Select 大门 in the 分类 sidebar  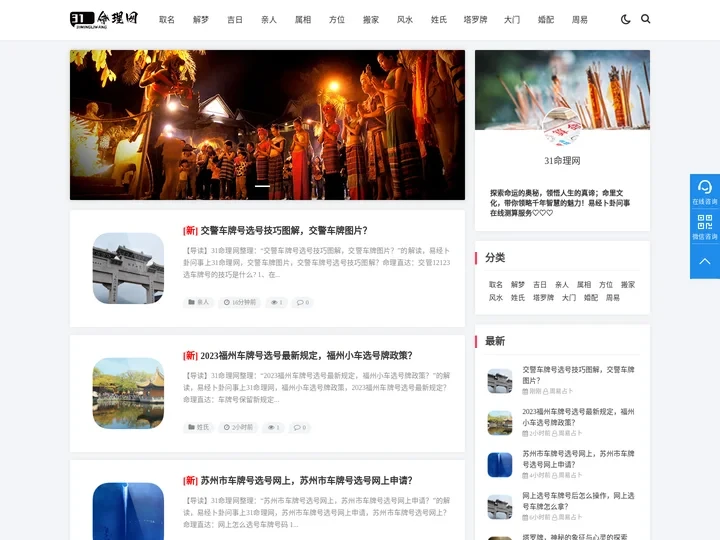click(x=569, y=298)
